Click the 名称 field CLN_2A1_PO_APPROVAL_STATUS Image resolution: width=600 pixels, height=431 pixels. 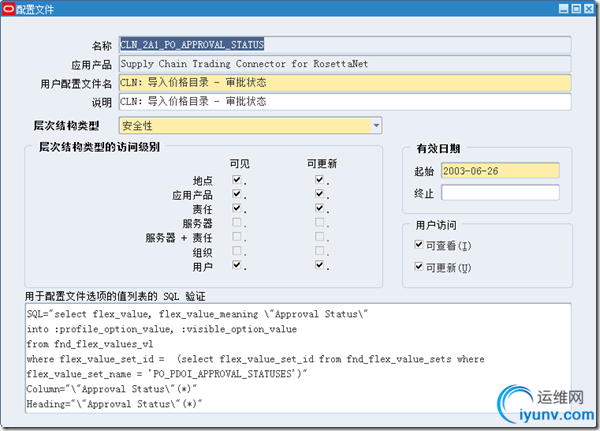(x=345, y=45)
